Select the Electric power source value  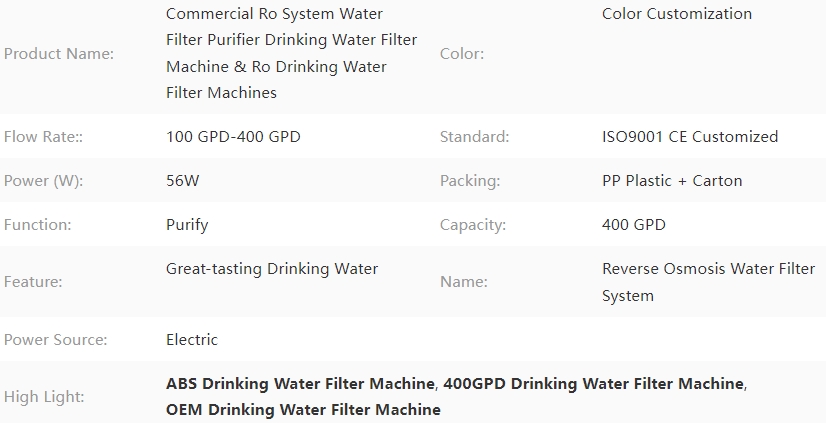click(x=192, y=340)
